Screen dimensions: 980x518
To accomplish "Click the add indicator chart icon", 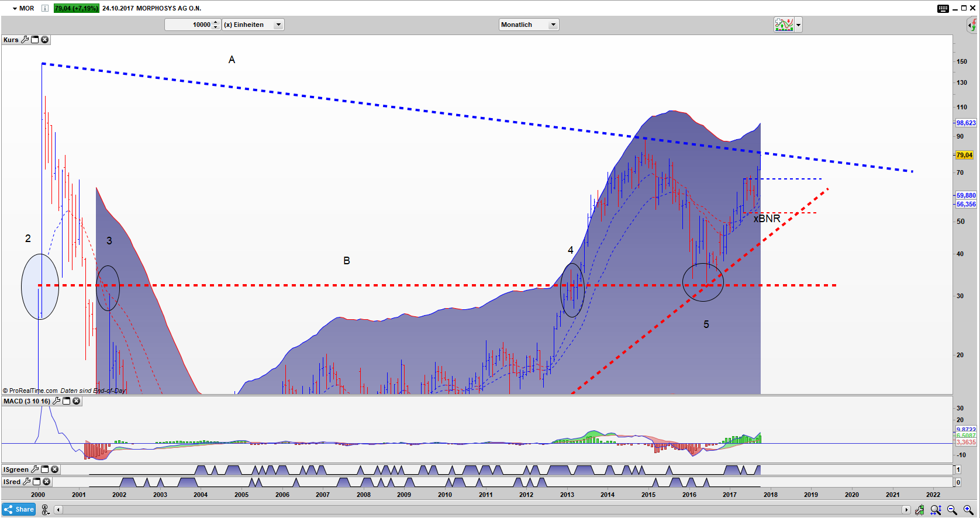I will tap(784, 25).
